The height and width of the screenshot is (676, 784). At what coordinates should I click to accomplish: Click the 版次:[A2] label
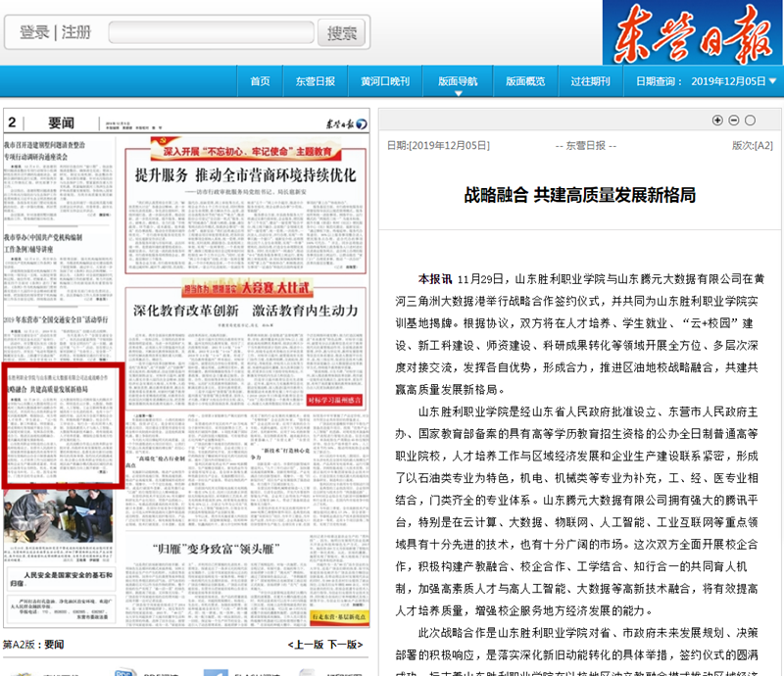coord(753,146)
